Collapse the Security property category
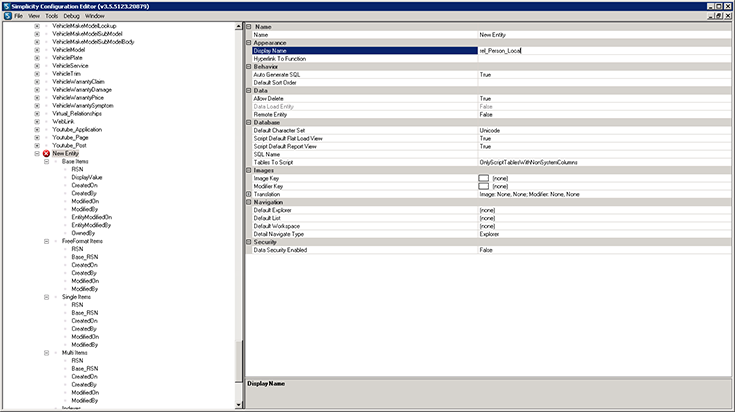Viewport: 735px width, 412px height. tap(249, 242)
